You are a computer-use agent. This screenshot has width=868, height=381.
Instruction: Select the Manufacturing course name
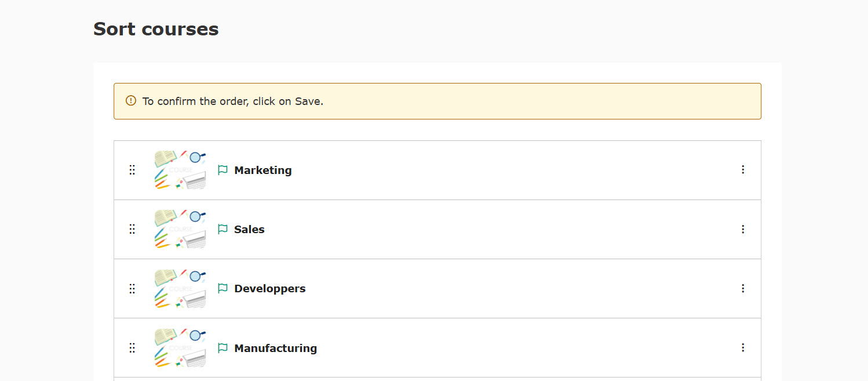point(275,348)
